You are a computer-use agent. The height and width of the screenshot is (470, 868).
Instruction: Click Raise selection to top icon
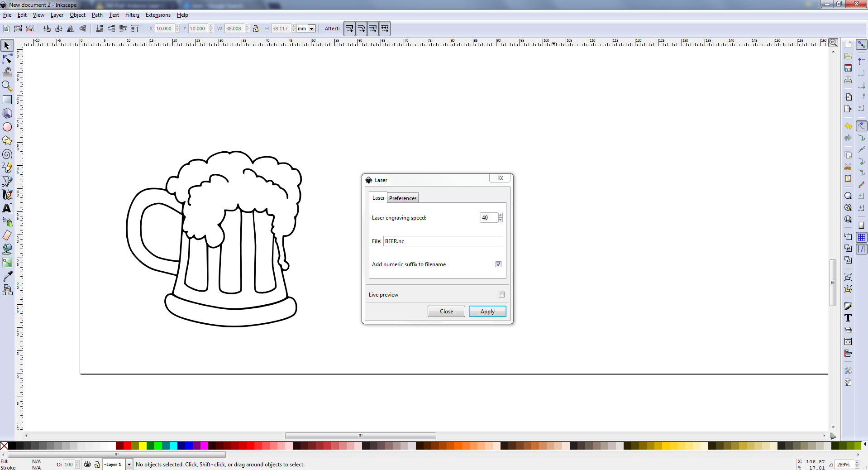pyautogui.click(x=135, y=29)
